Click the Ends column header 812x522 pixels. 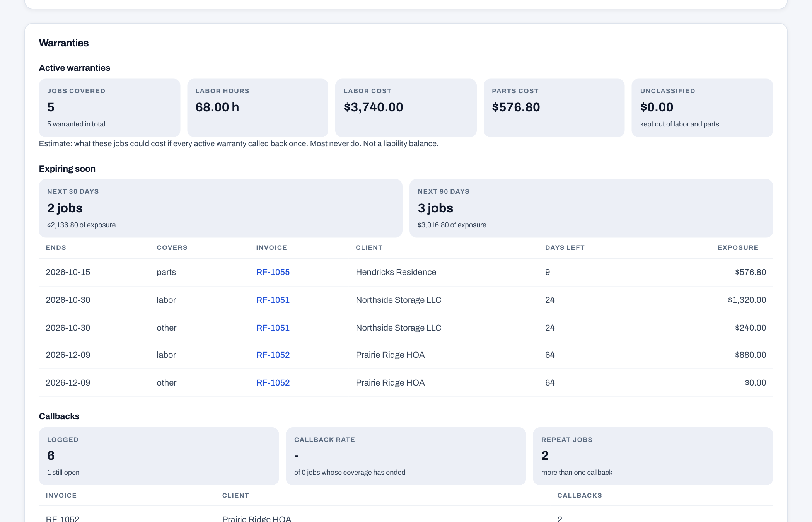point(56,247)
